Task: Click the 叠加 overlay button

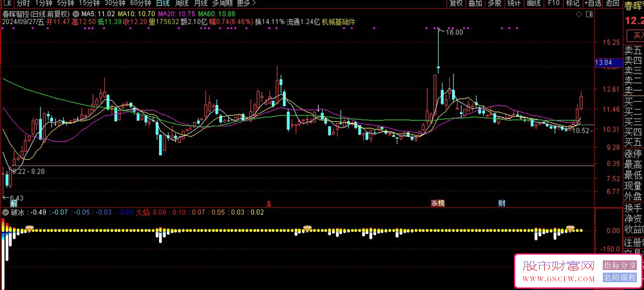Action: [475, 3]
